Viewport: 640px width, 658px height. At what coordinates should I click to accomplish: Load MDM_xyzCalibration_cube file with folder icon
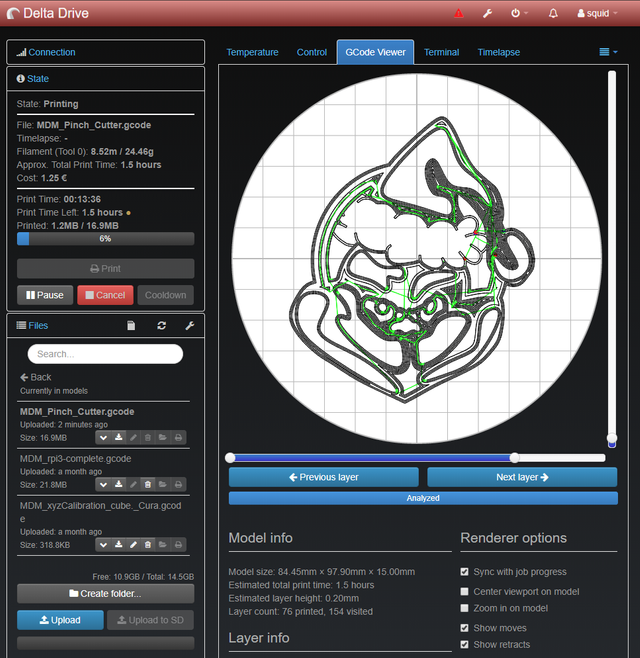coord(163,545)
